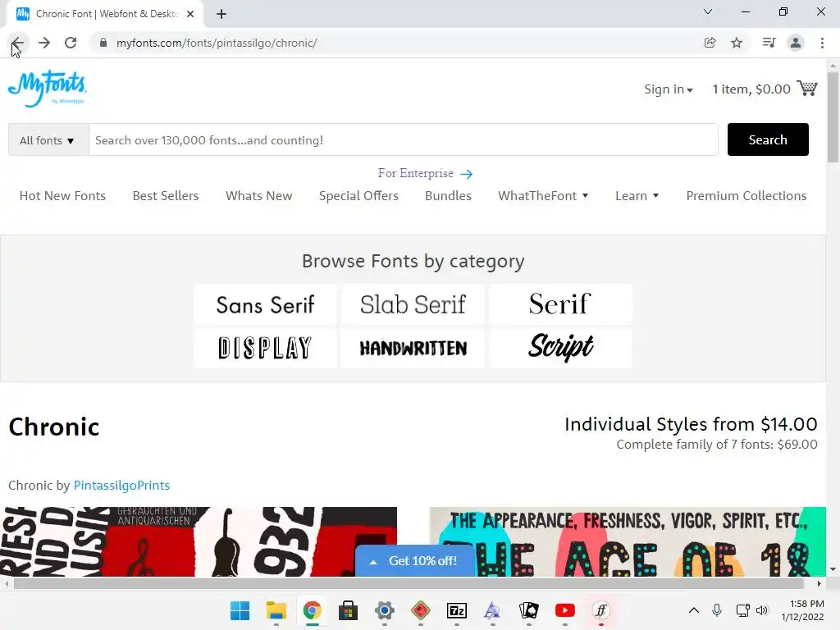The image size is (840, 630).
Task: Open Chrome's three-dot menu
Action: coord(822,43)
